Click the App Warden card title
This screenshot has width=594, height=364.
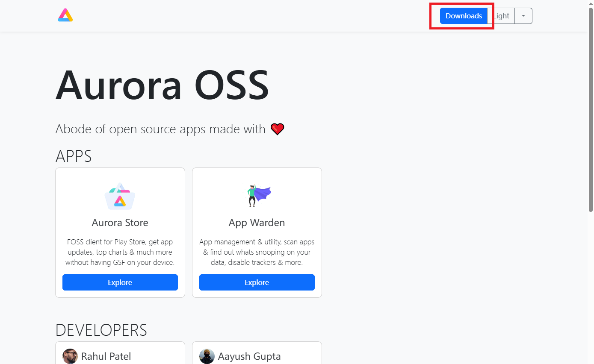coord(257,223)
